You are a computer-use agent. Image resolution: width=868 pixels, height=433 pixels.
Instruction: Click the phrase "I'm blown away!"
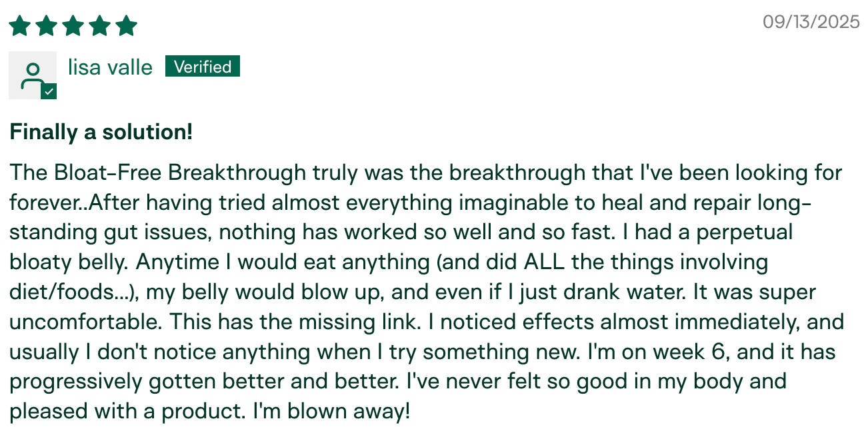(x=331, y=412)
